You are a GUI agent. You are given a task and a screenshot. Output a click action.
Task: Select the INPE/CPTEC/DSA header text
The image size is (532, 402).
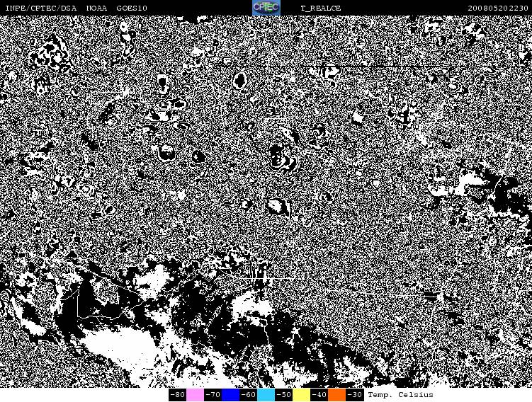(40, 8)
